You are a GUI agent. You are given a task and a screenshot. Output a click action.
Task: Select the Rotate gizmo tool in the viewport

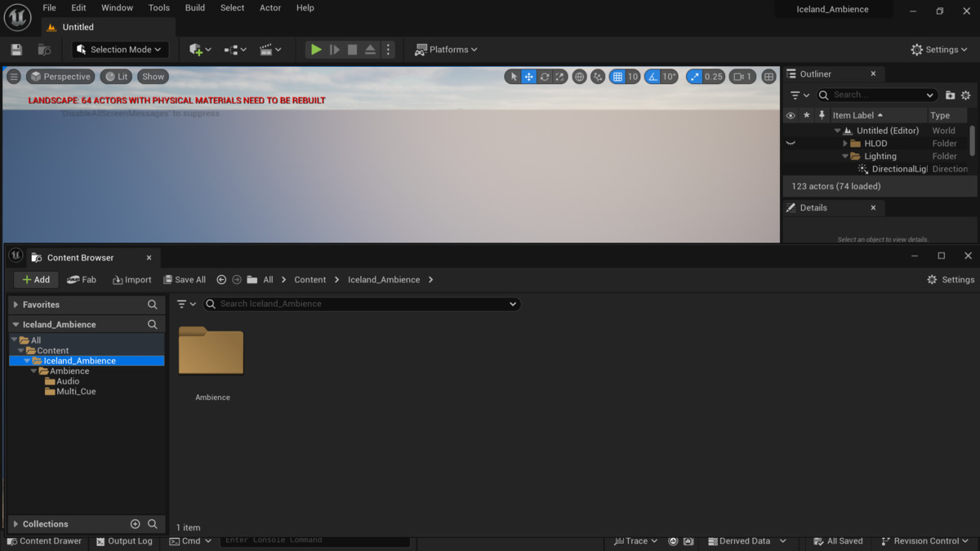[544, 77]
